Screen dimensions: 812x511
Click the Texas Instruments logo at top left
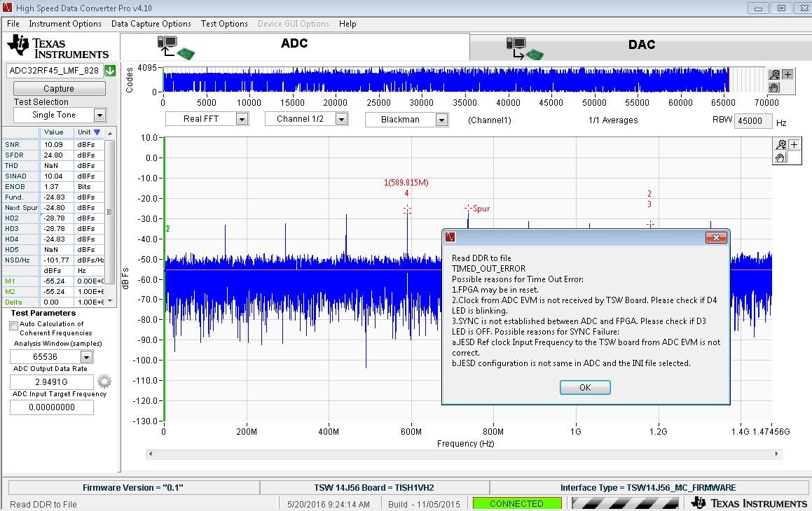click(58, 46)
